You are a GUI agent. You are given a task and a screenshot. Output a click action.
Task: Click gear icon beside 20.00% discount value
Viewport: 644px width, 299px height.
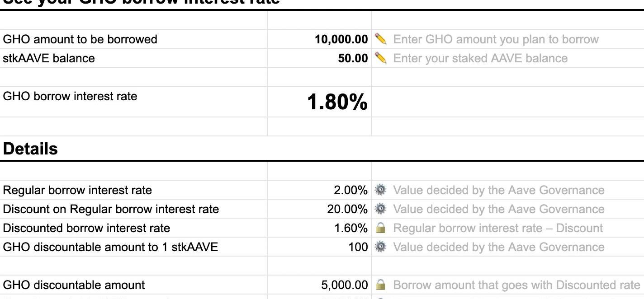[x=381, y=209]
